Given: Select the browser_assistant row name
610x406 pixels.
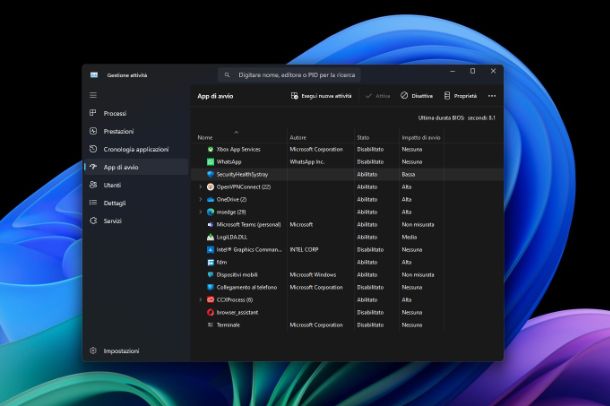Looking at the screenshot, I should click(x=237, y=312).
